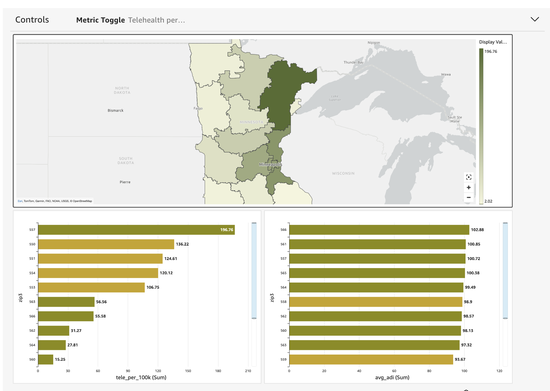The image size is (550, 391).
Task: Select the bar with value 27.81
Action: [52, 345]
